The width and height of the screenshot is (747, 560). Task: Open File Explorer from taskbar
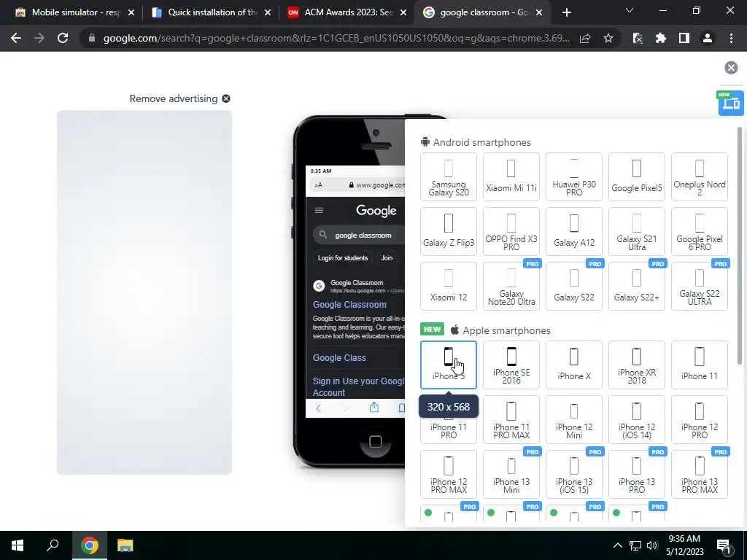pyautogui.click(x=125, y=545)
